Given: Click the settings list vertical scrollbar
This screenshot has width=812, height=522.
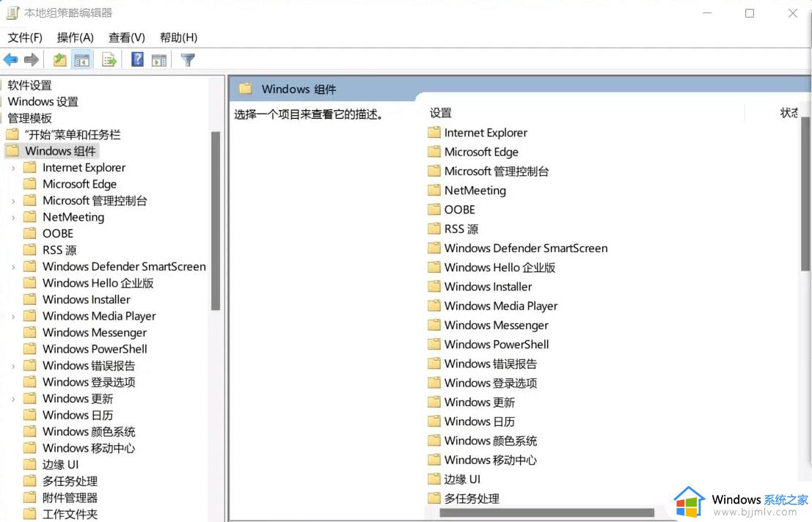Looking at the screenshot, I should coord(805,194).
